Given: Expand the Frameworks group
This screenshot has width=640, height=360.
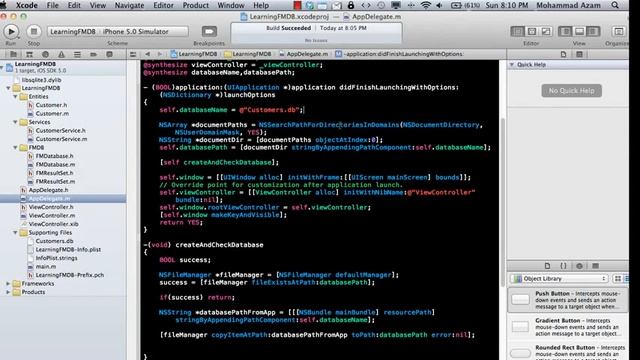Looking at the screenshot, I should (x=9, y=284).
